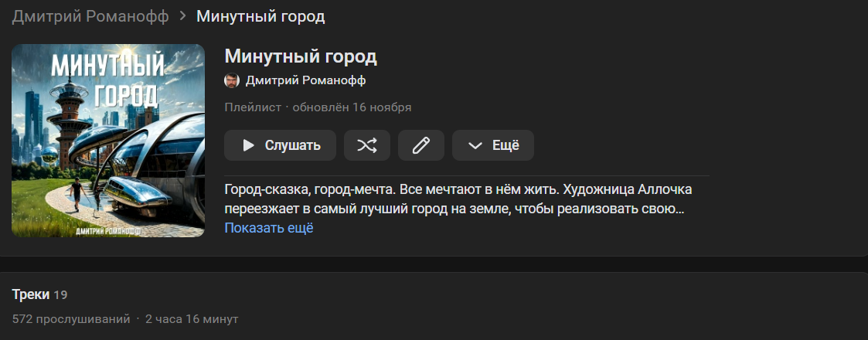Open the author link under the title
This screenshot has height=340, width=868.
305,80
